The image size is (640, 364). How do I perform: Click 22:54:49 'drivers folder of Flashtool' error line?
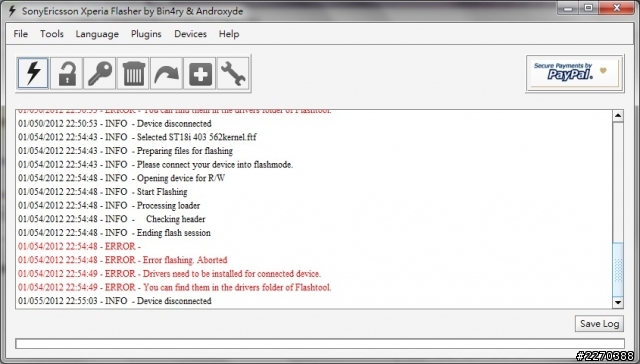coord(175,287)
